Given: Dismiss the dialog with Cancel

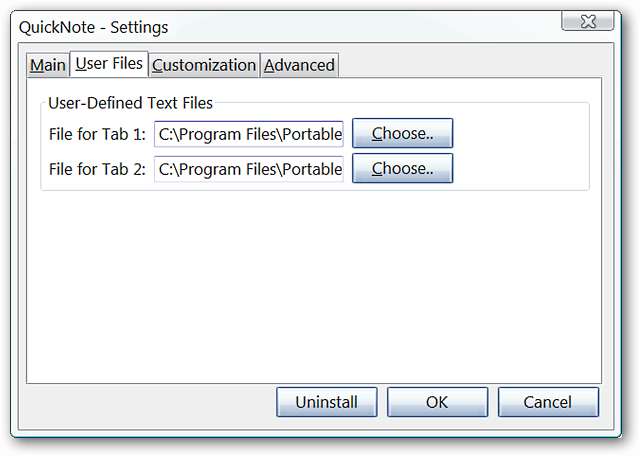Looking at the screenshot, I should [548, 402].
